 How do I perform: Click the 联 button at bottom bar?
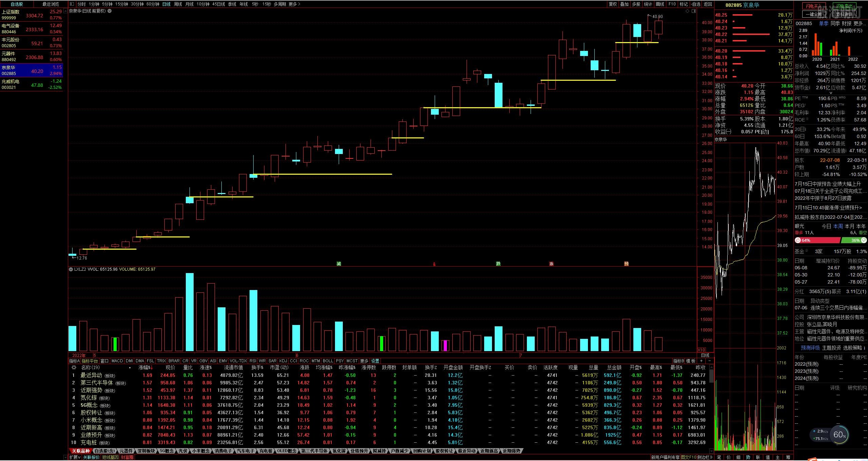758,457
